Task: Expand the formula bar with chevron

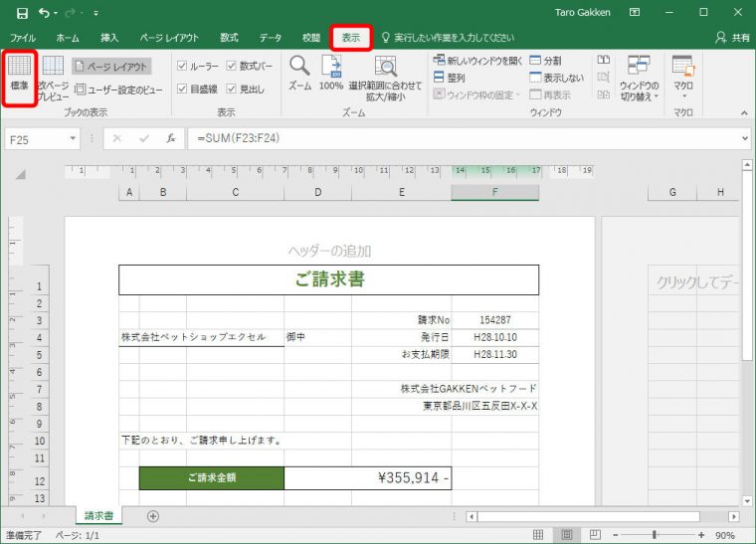Action: (745, 139)
